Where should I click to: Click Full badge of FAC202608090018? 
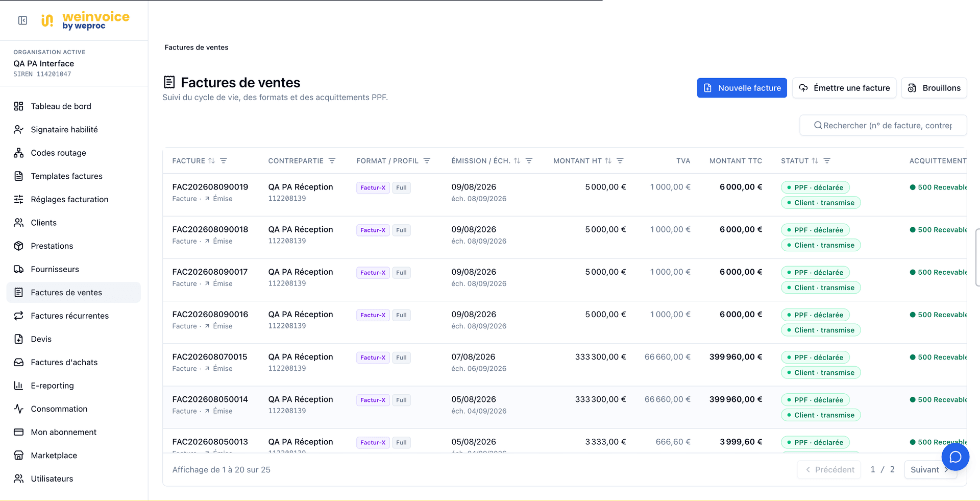401,230
